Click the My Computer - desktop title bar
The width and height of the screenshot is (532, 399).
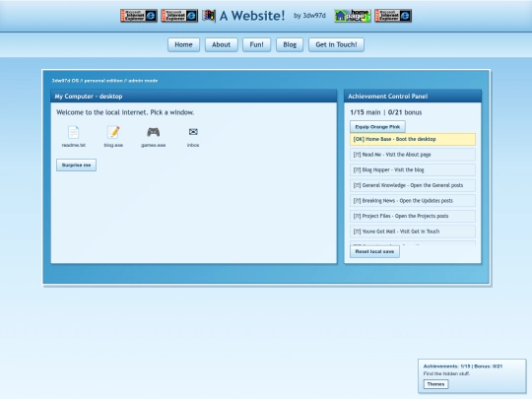(x=194, y=96)
